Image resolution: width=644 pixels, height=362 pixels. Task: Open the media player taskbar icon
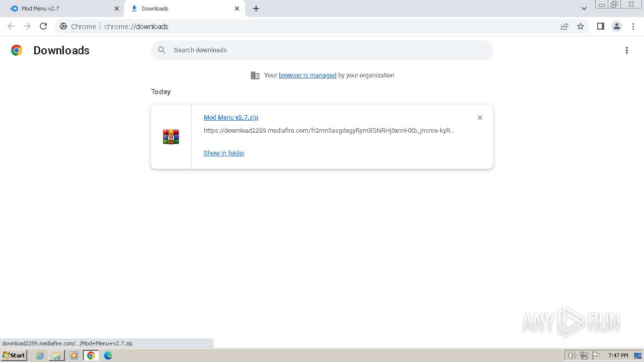pyautogui.click(x=74, y=355)
